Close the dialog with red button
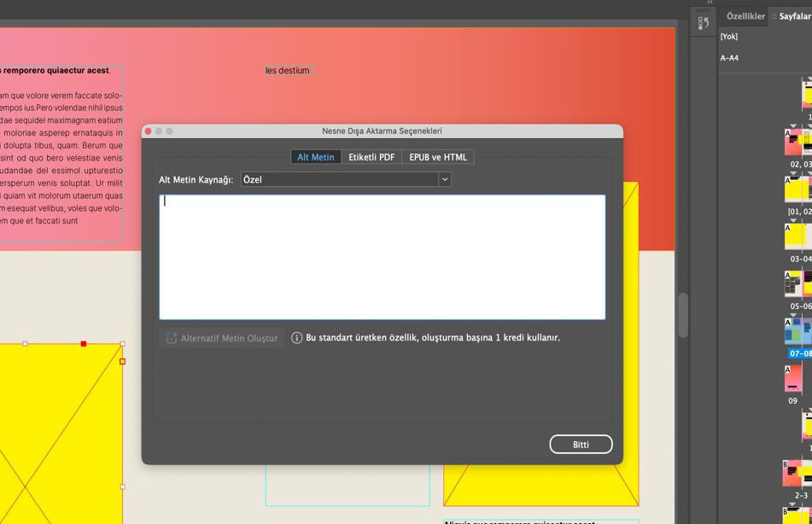 [x=148, y=131]
